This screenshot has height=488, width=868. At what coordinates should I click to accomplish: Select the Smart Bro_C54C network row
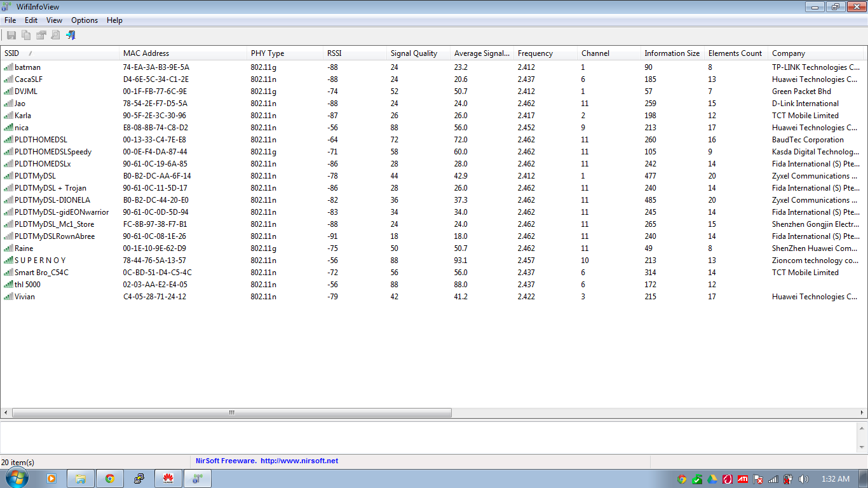click(x=433, y=272)
